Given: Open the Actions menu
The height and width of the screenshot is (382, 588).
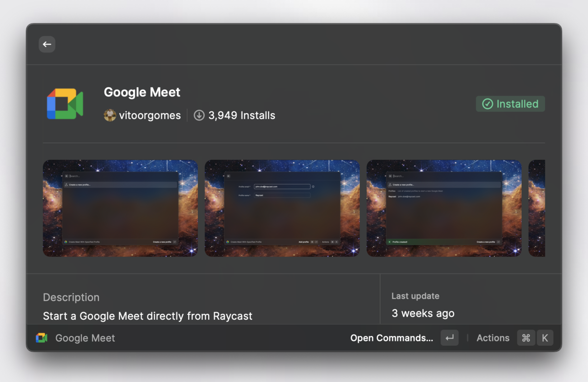Looking at the screenshot, I should (493, 338).
